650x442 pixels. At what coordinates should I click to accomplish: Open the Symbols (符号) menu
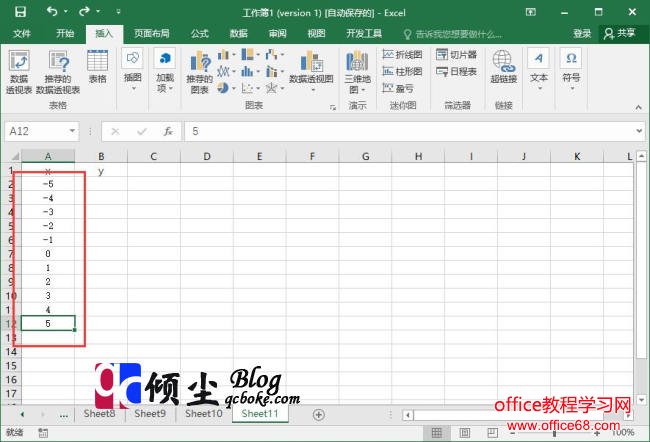pos(571,70)
